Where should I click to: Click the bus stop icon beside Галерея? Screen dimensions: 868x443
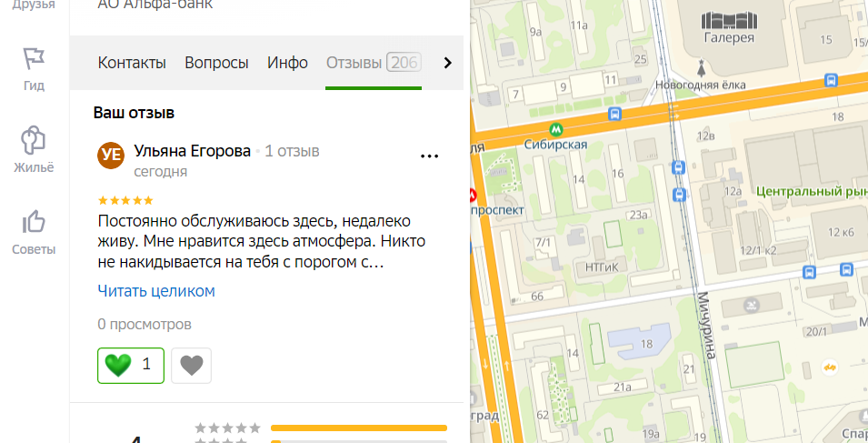point(831,80)
